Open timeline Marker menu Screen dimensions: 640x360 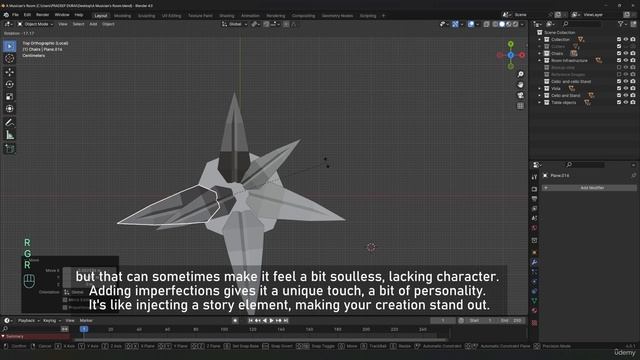[x=86, y=321]
